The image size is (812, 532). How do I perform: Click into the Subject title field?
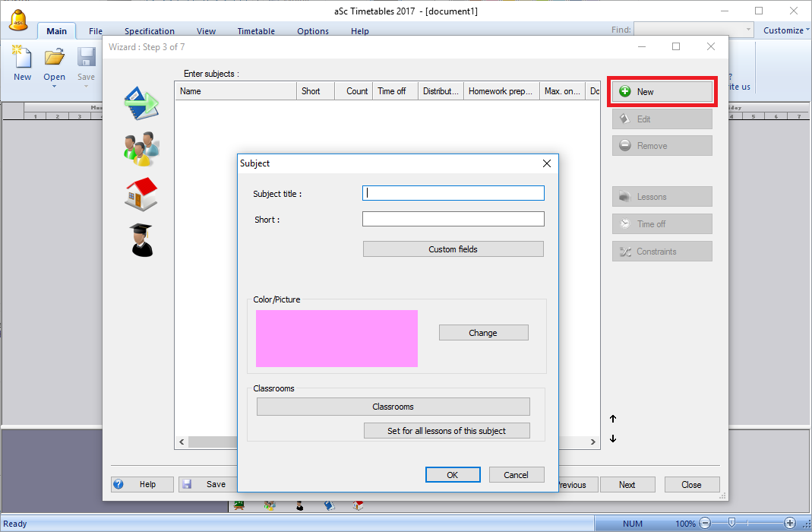(x=453, y=193)
